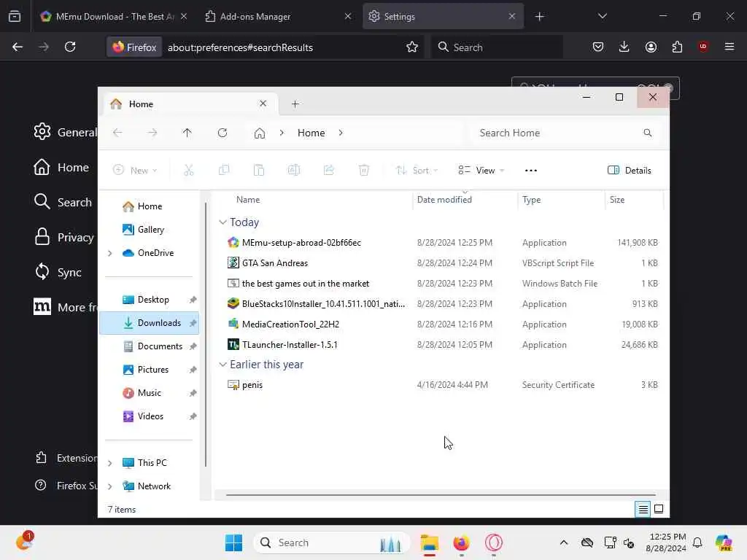747x560 pixels.
Task: Click the uBlock Origin toolbar icon
Action: pyautogui.click(x=703, y=47)
